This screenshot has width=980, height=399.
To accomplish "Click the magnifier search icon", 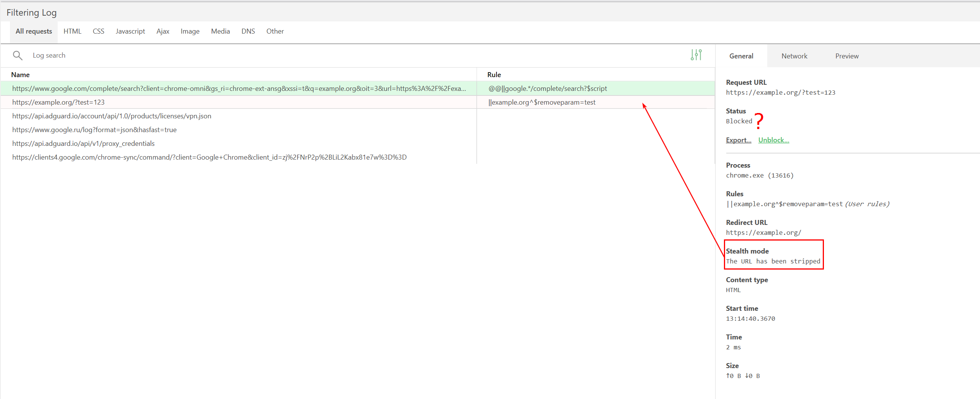I will pyautogui.click(x=18, y=55).
